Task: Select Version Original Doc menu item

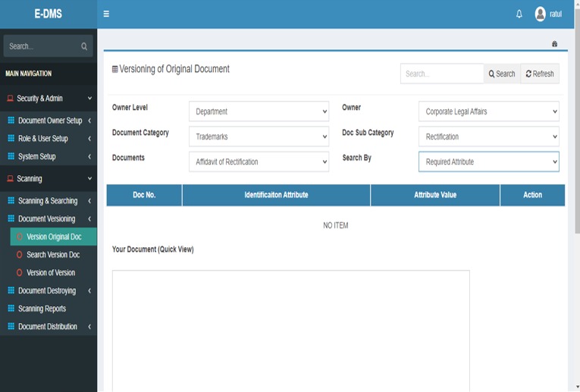Action: click(x=54, y=237)
